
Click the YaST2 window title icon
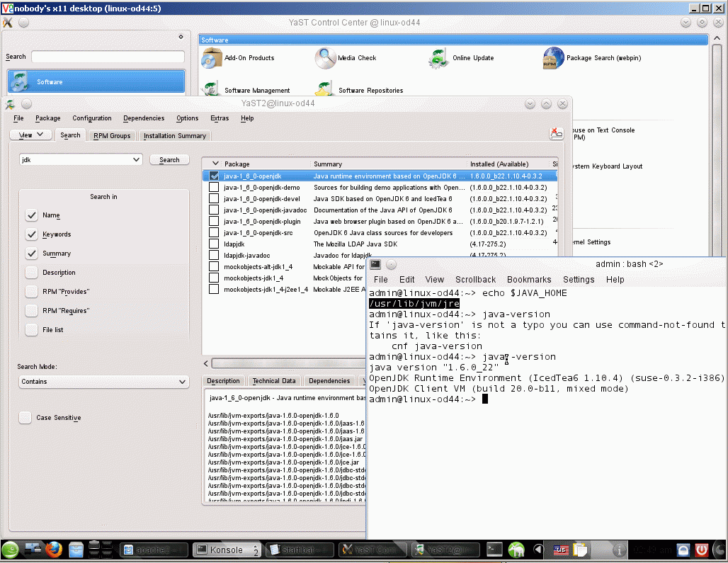tap(10, 104)
